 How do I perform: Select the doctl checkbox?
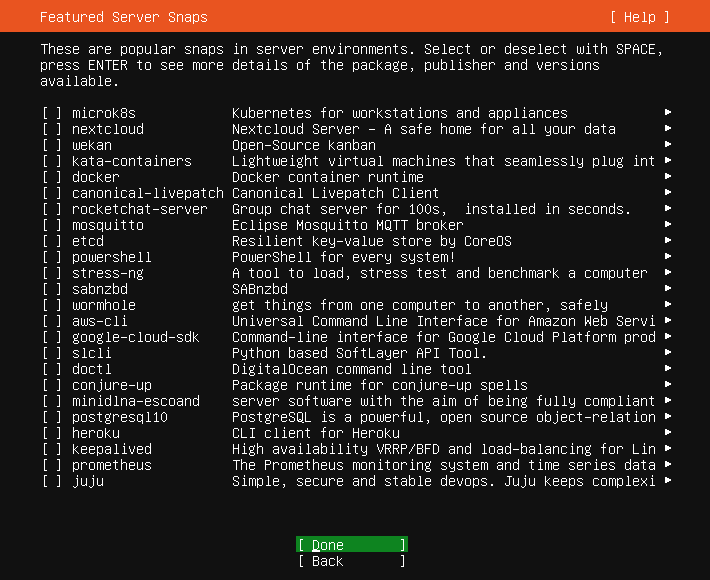(x=52, y=369)
